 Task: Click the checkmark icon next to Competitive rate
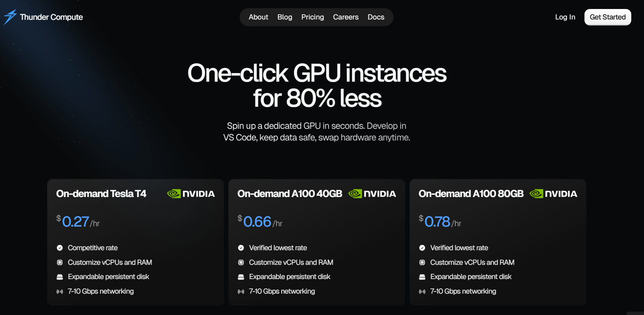[x=60, y=248]
